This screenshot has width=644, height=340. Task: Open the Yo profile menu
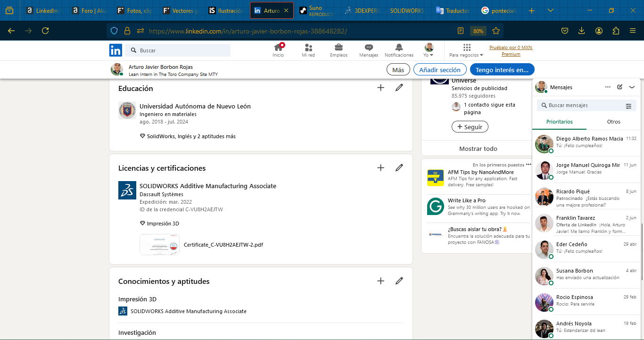[429, 50]
